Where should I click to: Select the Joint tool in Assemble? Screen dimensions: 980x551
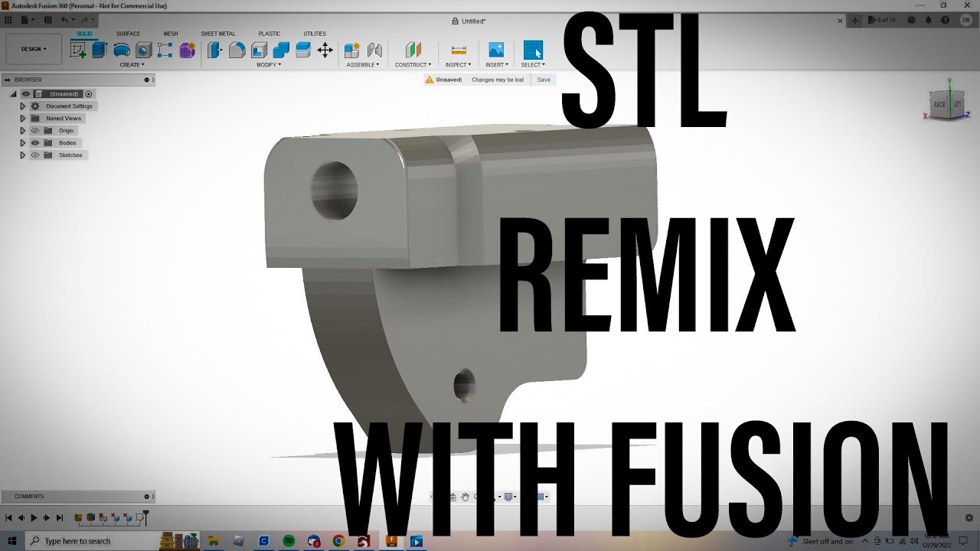pyautogui.click(x=374, y=51)
